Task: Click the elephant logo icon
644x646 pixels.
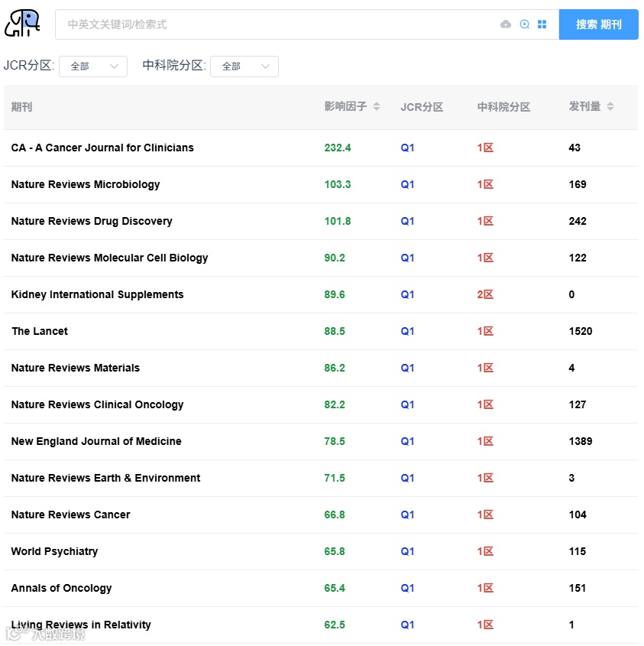Action: (x=22, y=23)
